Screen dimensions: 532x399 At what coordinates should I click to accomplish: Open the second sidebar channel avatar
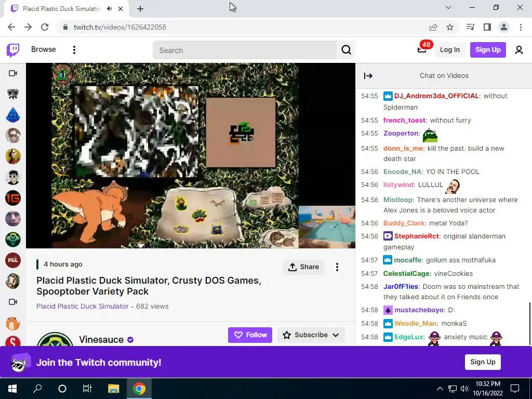(x=13, y=94)
